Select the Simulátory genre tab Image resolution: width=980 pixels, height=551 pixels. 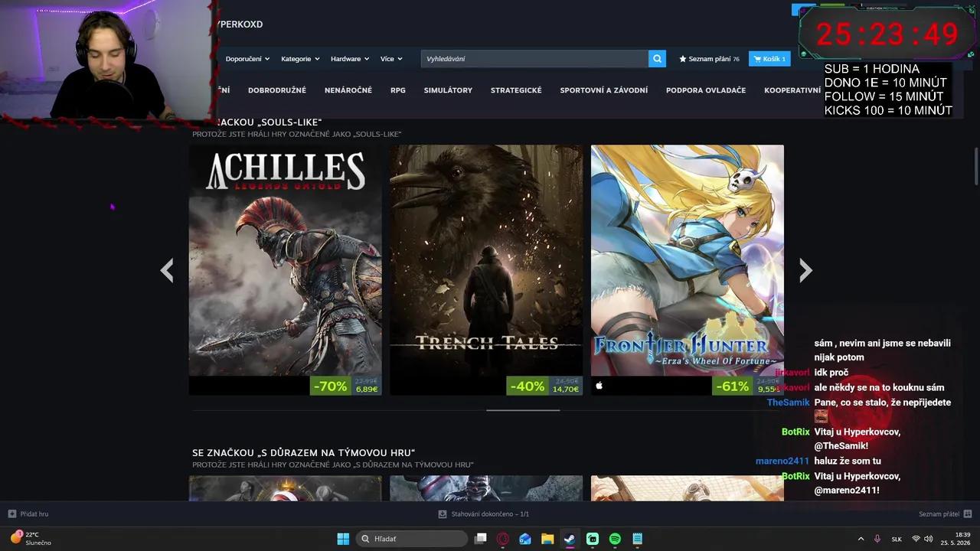click(x=448, y=90)
